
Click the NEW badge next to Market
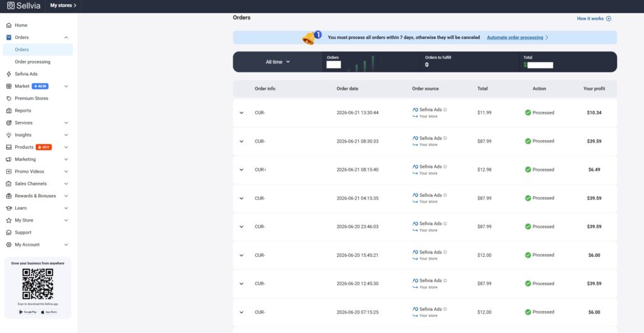tap(40, 87)
